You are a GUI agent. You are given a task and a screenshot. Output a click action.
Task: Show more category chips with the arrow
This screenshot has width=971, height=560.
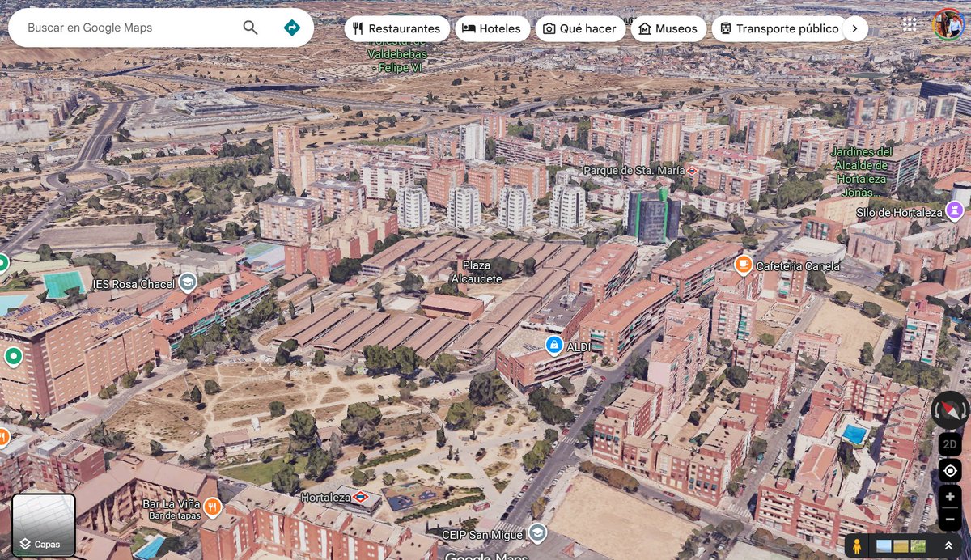point(854,28)
